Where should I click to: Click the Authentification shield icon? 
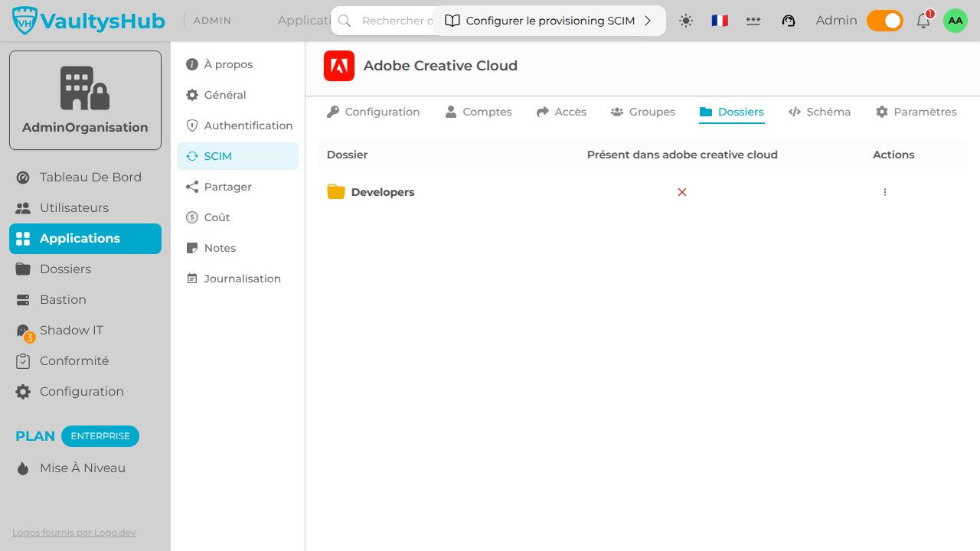tap(192, 126)
